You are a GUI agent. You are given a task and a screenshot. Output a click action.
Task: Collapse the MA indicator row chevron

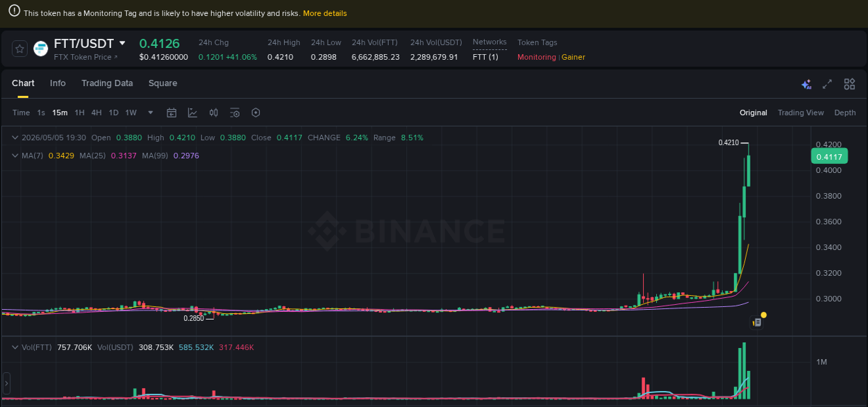pyautogui.click(x=16, y=156)
